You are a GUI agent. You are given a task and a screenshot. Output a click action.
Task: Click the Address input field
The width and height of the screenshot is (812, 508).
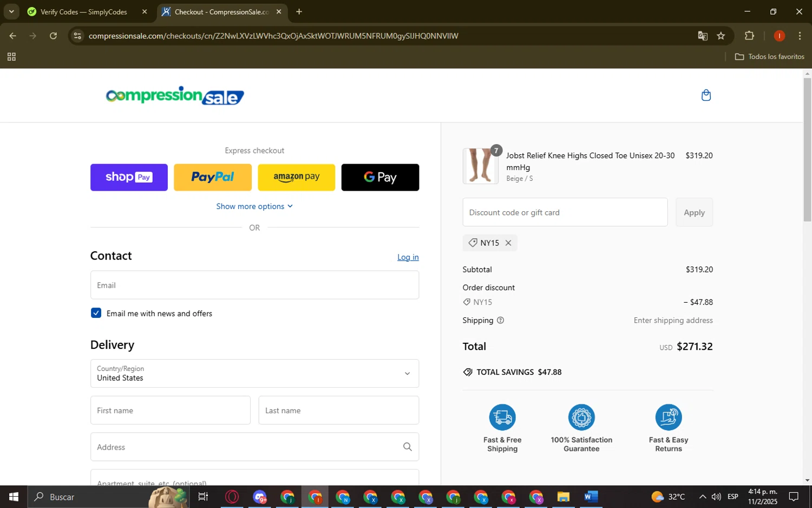(x=254, y=447)
